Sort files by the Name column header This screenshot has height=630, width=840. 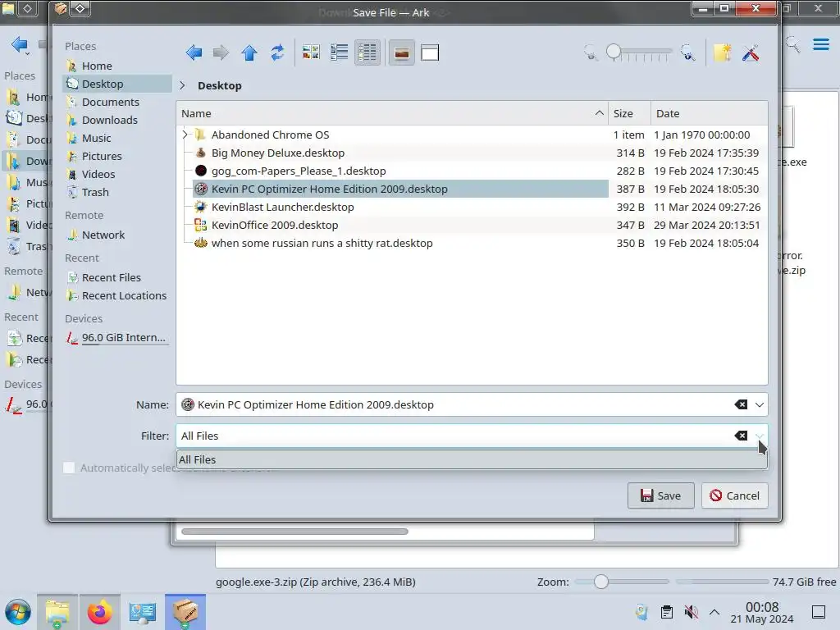(392, 113)
